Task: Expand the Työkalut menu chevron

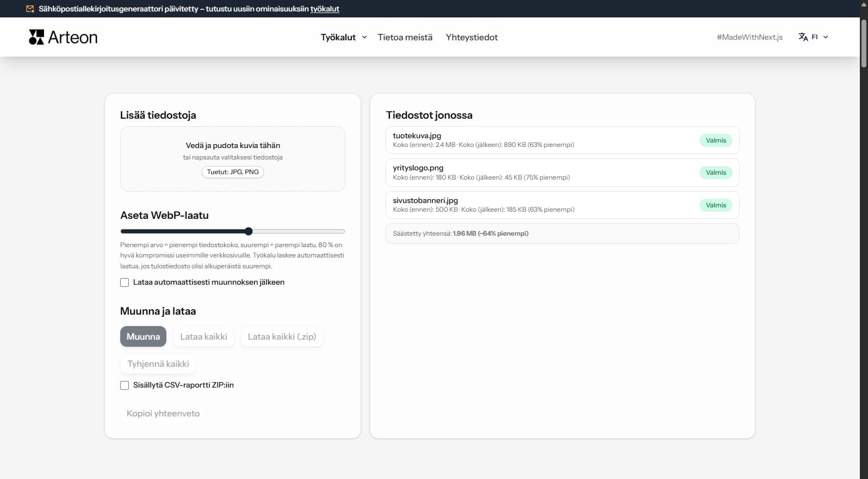Action: (364, 37)
